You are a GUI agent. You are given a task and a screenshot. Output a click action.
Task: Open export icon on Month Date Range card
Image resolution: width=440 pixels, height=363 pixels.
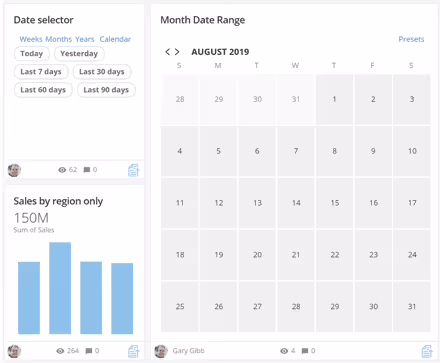427,351
